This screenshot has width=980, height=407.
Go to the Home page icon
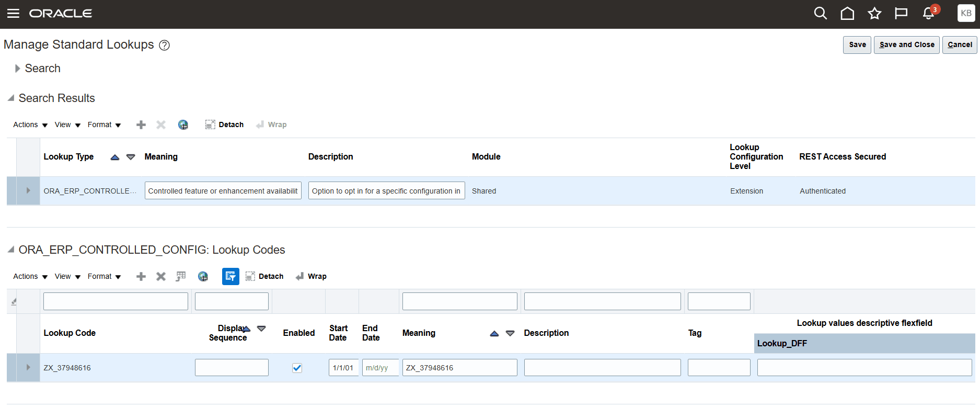pyautogui.click(x=847, y=14)
